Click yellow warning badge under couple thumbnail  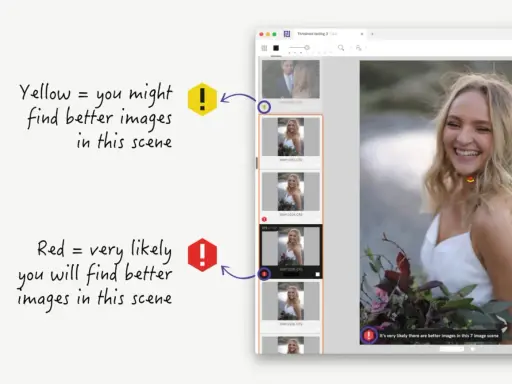click(x=264, y=107)
